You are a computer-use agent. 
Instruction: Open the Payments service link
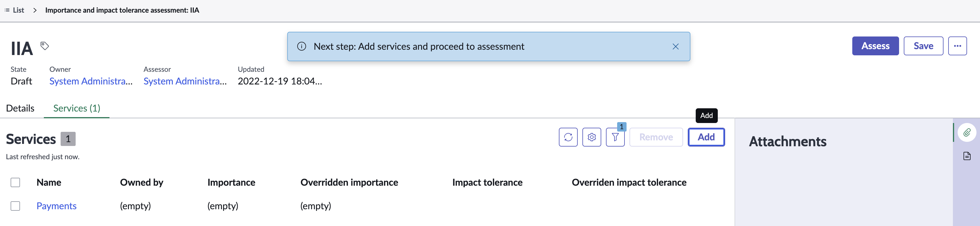coord(56,206)
